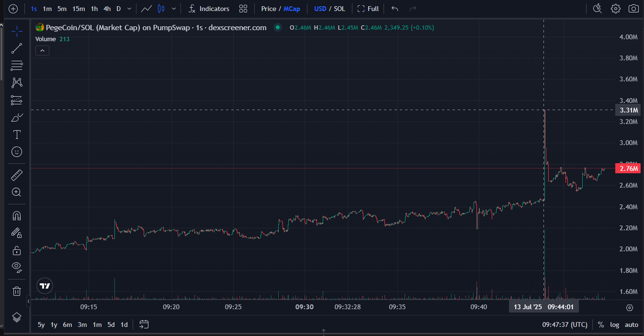644x336 pixels.
Task: Select the 15m timeframe
Action: (78, 9)
